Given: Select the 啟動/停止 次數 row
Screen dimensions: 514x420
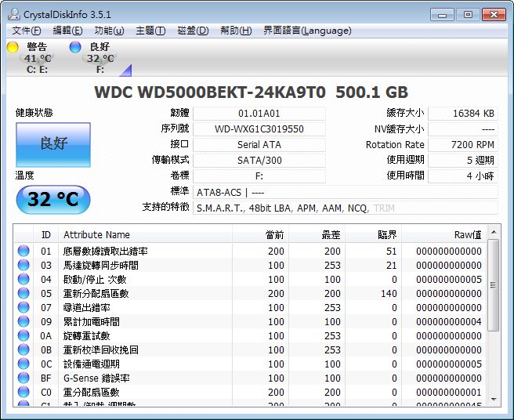Looking at the screenshot, I should 250,279.
